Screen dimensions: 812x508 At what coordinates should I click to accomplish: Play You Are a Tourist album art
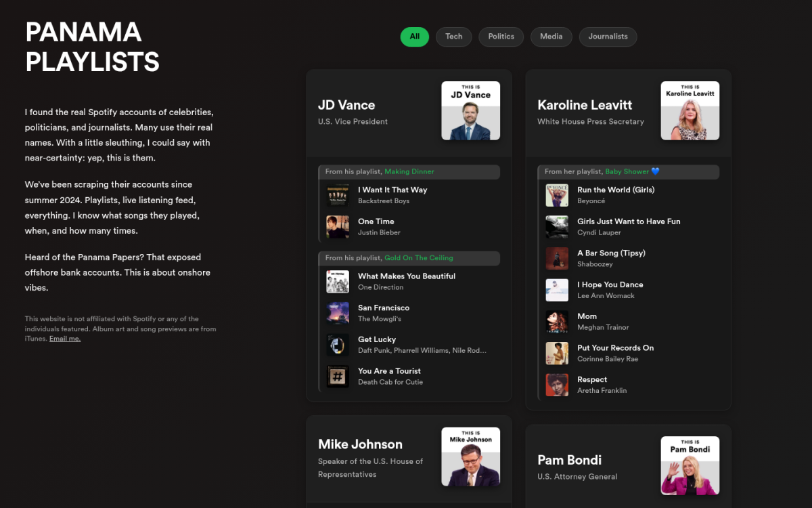pos(338,377)
